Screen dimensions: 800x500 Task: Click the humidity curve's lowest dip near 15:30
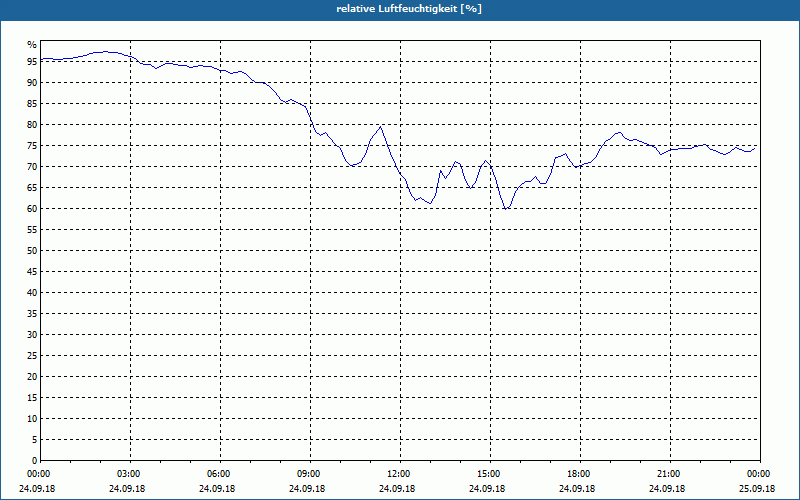[506, 209]
